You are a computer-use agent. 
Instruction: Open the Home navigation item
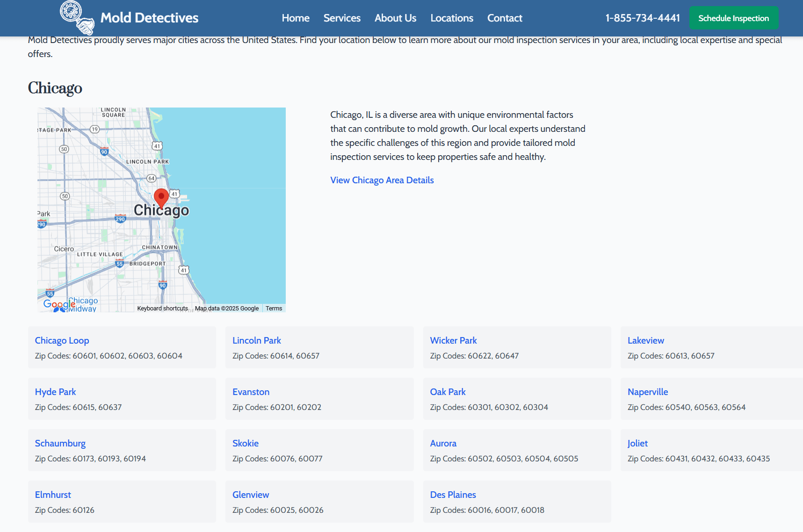295,18
